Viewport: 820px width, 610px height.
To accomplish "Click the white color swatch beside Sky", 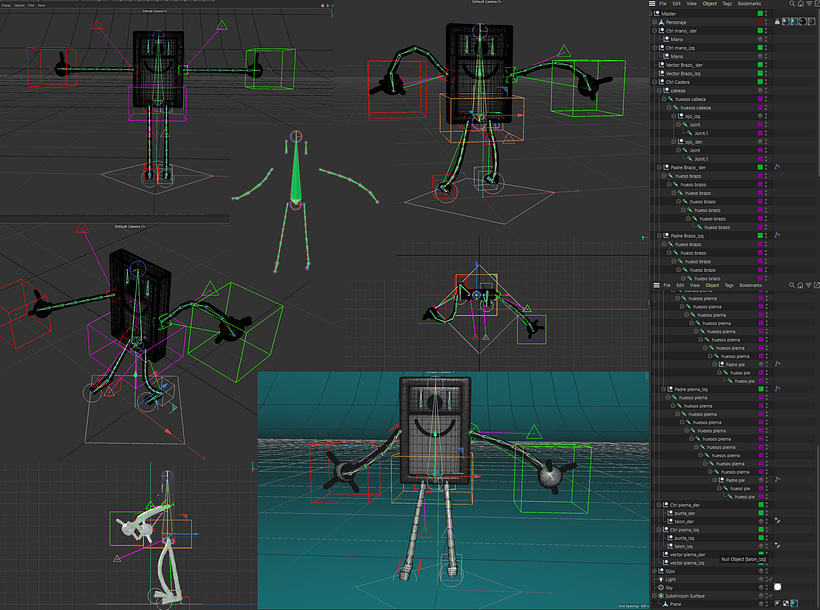I will (x=777, y=587).
